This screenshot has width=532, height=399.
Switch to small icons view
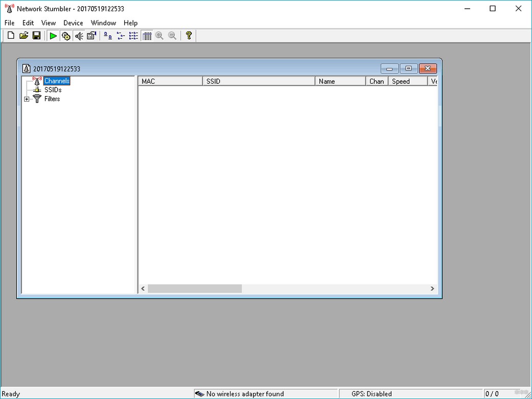coord(121,36)
